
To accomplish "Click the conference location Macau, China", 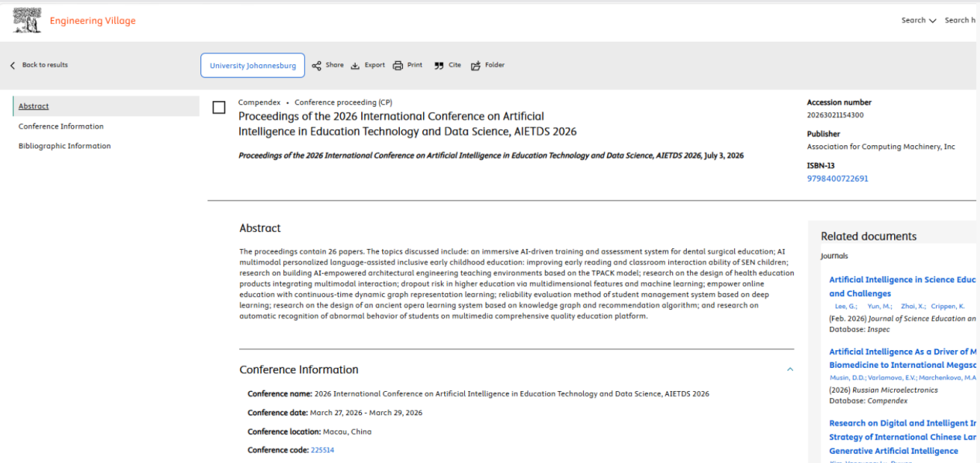I will click(x=347, y=431).
